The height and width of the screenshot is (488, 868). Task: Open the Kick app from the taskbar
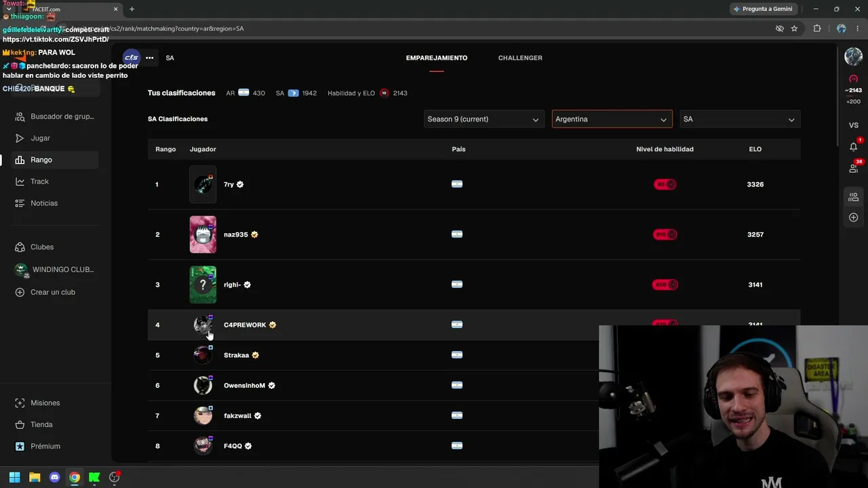94,477
